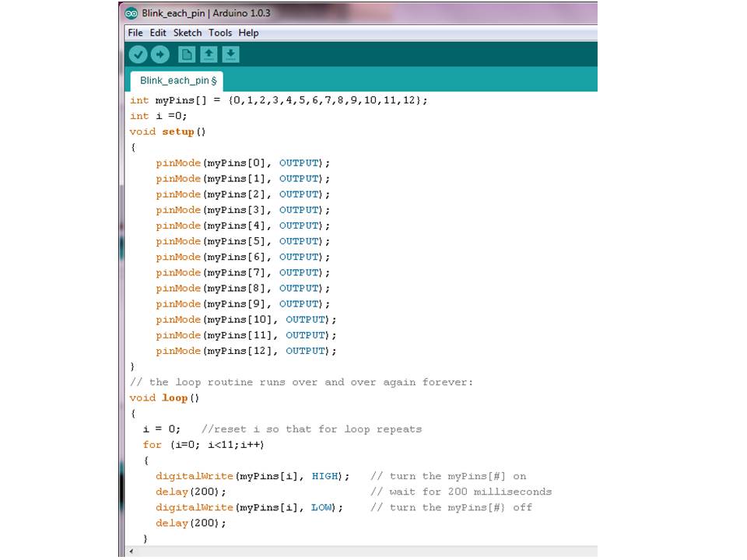Open the Tools menu
Screen dimensions: 747x560
(219, 33)
